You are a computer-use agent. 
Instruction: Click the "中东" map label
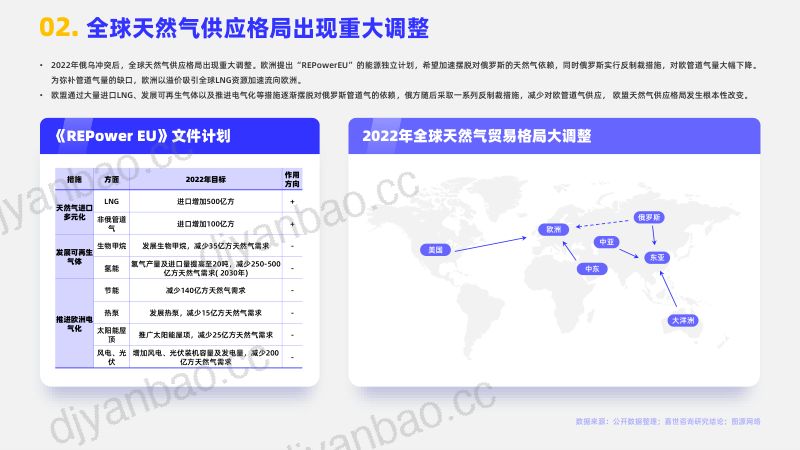click(592, 269)
